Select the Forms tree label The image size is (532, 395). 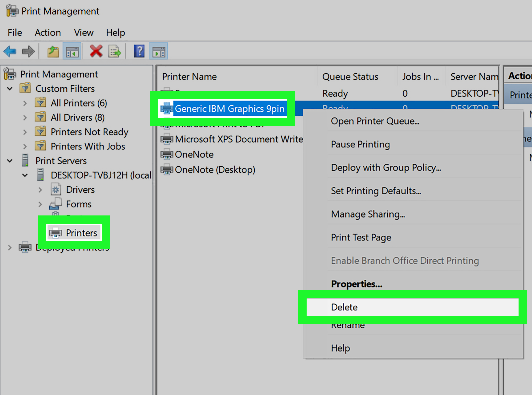[79, 204]
